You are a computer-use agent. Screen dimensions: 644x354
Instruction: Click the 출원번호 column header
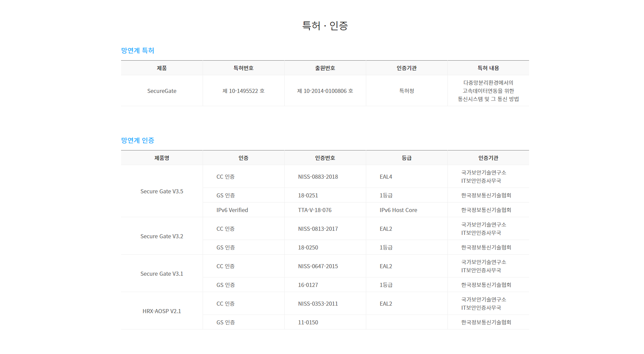click(x=325, y=68)
